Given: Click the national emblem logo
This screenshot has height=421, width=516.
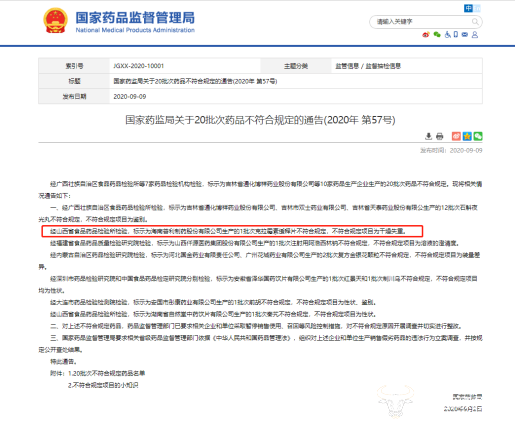Looking at the screenshot, I should [55, 21].
